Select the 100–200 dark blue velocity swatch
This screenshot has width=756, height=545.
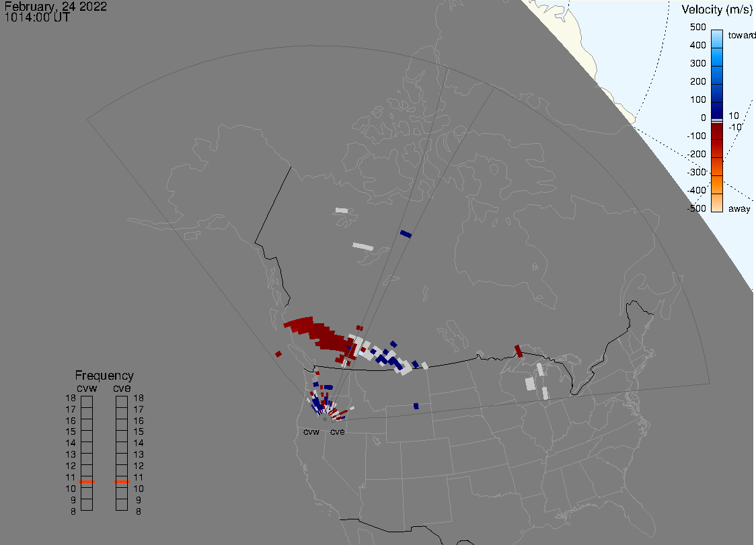pyautogui.click(x=717, y=93)
